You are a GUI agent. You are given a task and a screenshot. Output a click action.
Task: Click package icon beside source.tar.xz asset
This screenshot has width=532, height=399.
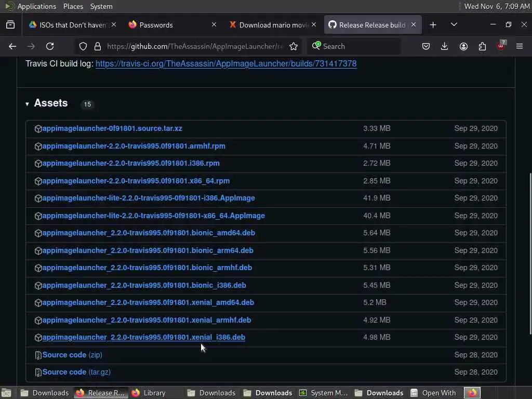(x=38, y=129)
